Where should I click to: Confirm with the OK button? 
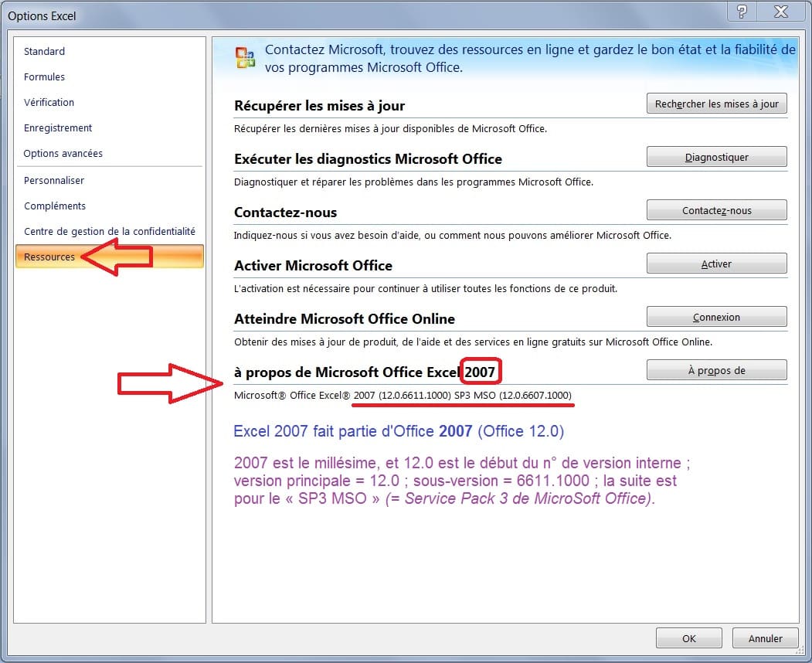pyautogui.click(x=688, y=638)
